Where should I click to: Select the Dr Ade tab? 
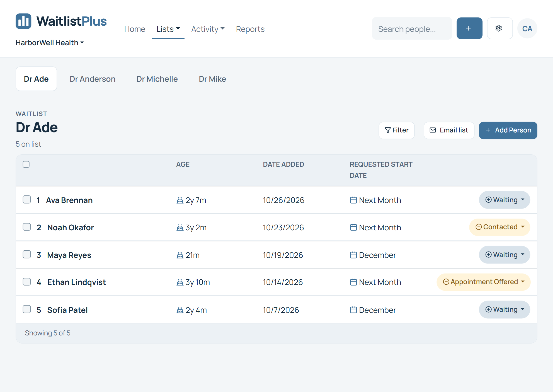point(36,79)
